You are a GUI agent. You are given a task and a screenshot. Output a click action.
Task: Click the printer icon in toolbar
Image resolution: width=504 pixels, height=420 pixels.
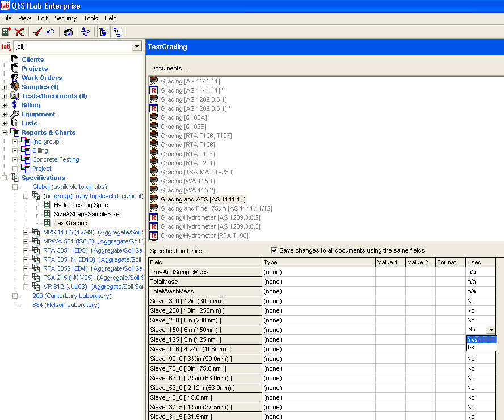(68, 32)
